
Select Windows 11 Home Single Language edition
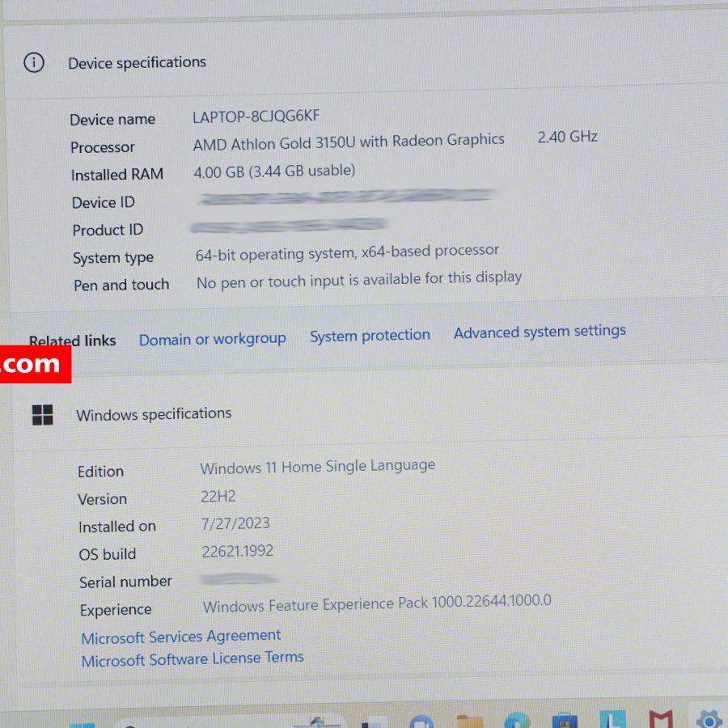pyautogui.click(x=318, y=467)
